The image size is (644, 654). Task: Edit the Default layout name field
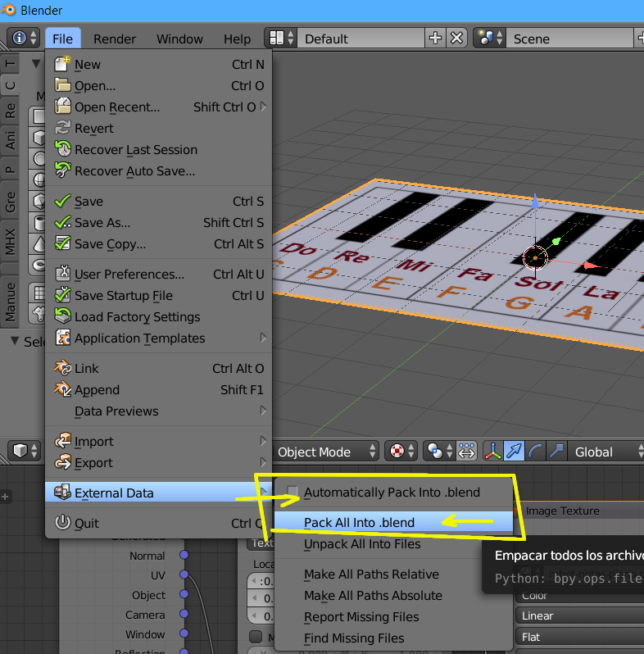(x=361, y=39)
